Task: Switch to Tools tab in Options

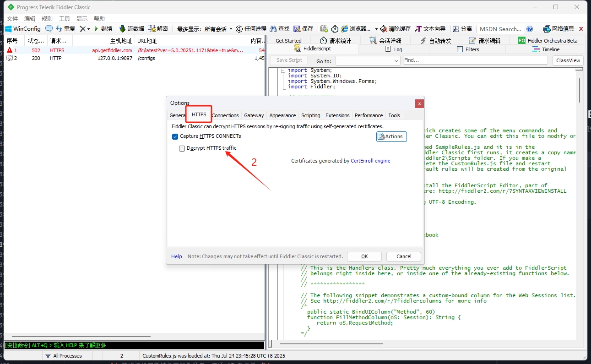Action: [x=394, y=115]
